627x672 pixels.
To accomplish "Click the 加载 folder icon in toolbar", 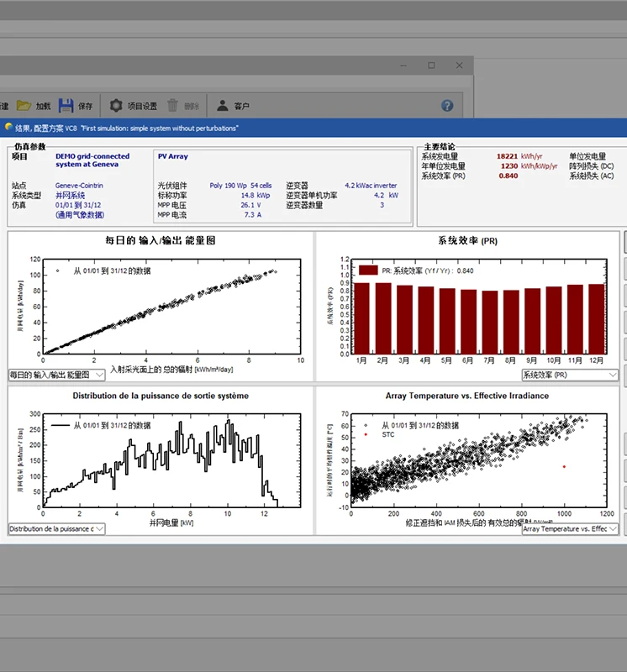I will pos(24,106).
